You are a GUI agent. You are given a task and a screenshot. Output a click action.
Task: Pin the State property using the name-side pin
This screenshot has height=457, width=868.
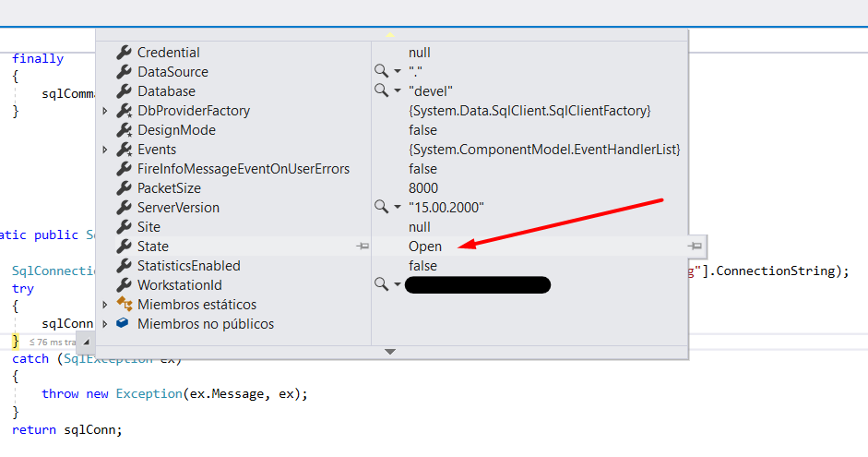click(363, 247)
